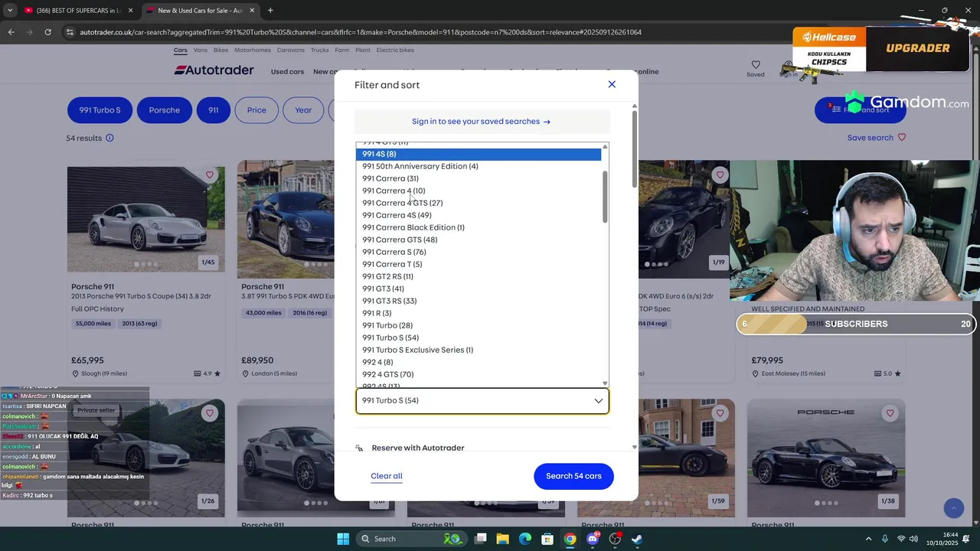Select 991 Carrera T (5)
This screenshot has height=551, width=980.
pos(479,264)
